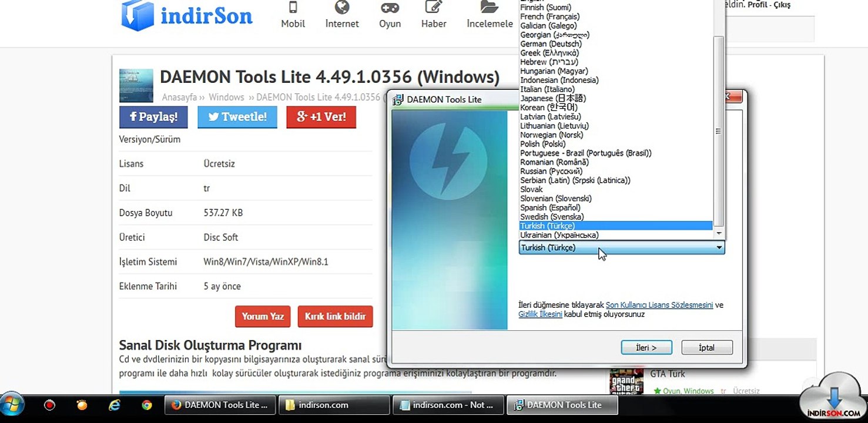Select Hebrew language in the list
The image size is (868, 423).
(616, 62)
